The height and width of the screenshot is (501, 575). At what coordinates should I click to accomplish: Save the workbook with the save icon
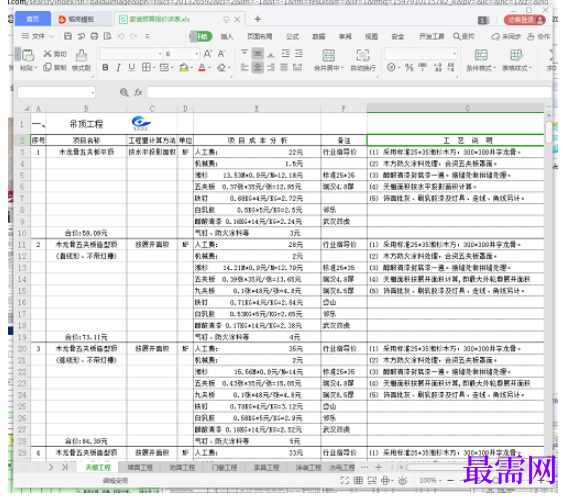[68, 36]
